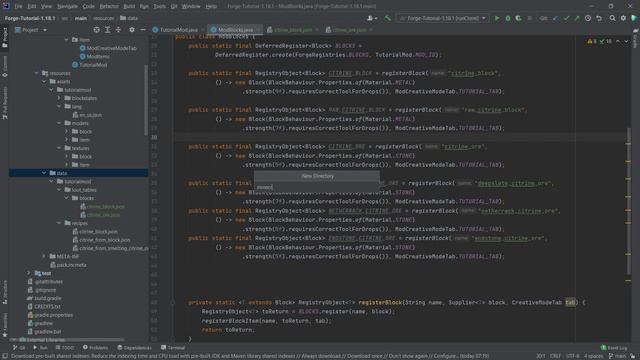Switch to citrine_ore.json editor tab
This screenshot has width=640, height=360.
click(x=349, y=30)
